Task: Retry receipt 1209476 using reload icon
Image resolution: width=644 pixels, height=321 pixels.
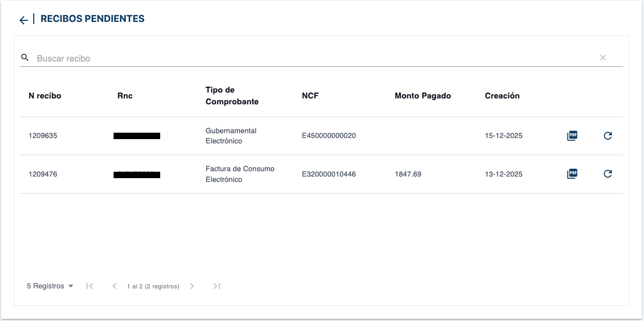Action: (608, 174)
